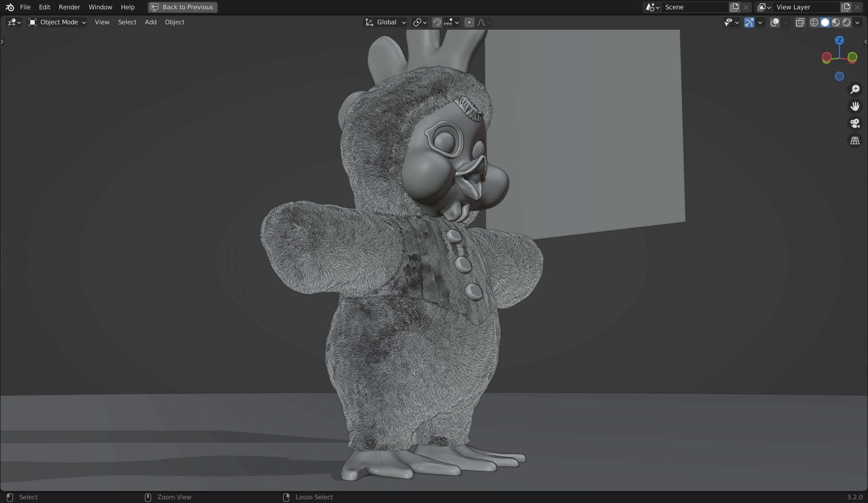868x503 pixels.
Task: Switch to solid viewport shading
Action: [825, 22]
